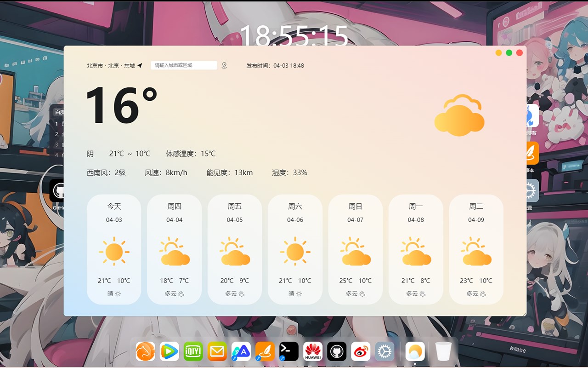
Task: Click the partly cloudy icon in 周日 card
Action: pos(356,252)
